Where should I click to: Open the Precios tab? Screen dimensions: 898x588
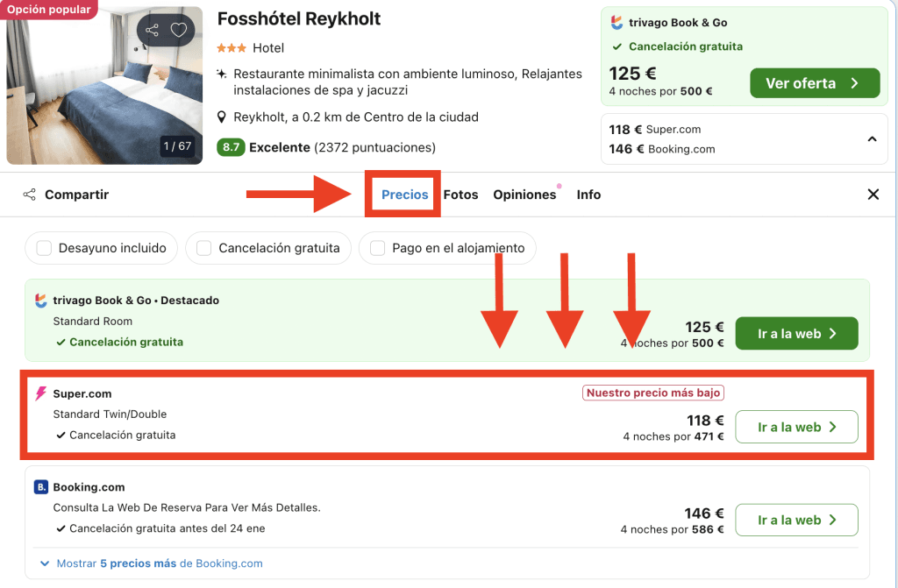404,195
